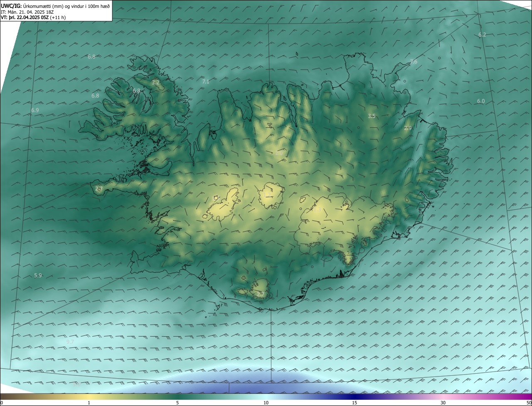Click the 5.9 value label on the map
Viewport: 532px width, 406px height.
click(x=38, y=276)
